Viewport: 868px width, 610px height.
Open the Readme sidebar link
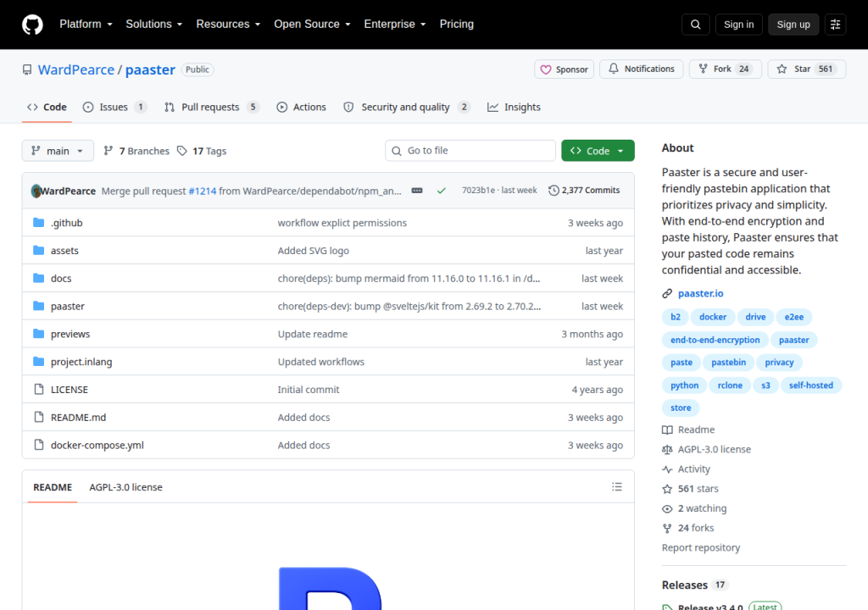pos(688,430)
